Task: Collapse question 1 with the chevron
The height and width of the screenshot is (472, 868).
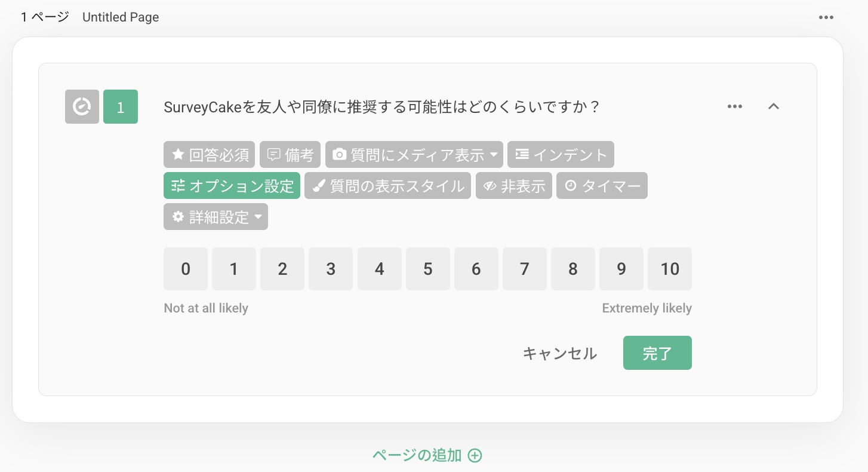Action: (774, 106)
